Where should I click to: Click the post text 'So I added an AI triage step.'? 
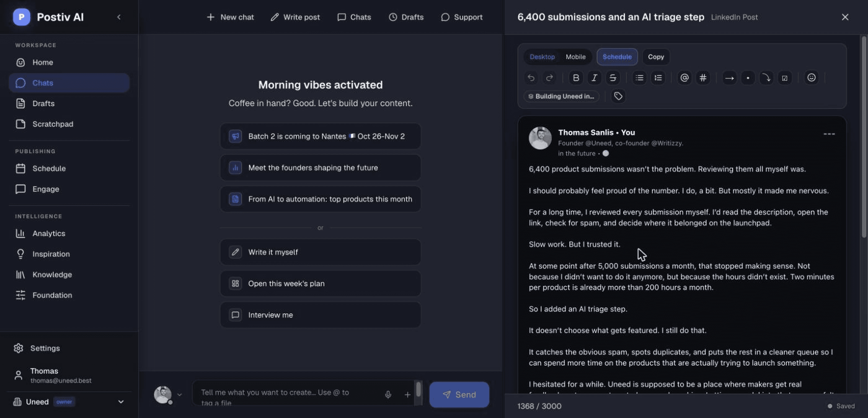[x=578, y=309]
